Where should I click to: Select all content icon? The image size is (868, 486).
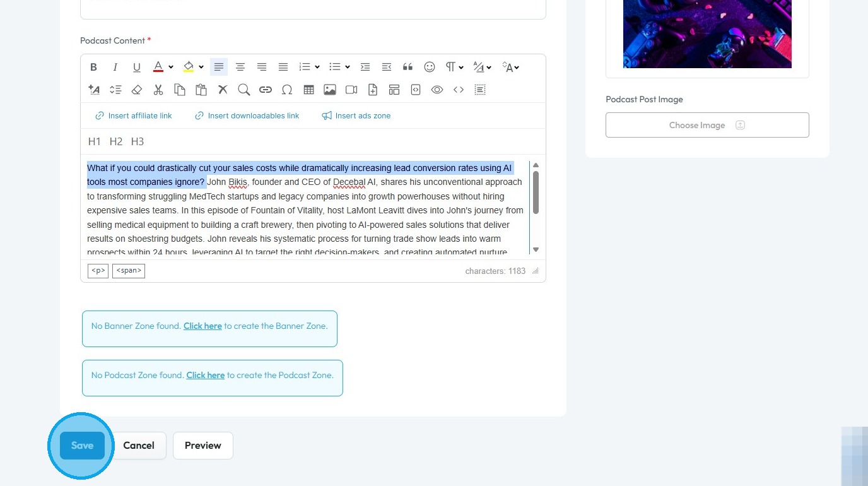pos(480,90)
